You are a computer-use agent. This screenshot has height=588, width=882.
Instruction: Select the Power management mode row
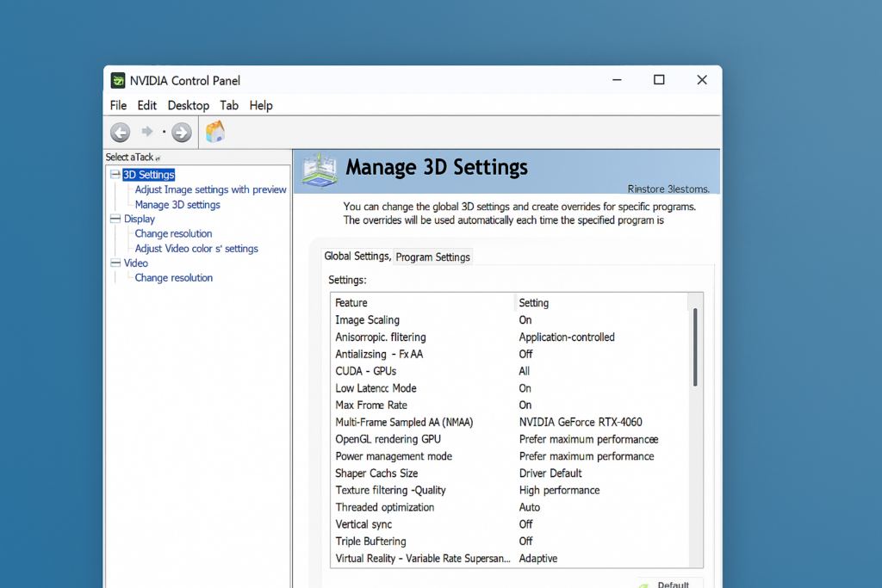tap(509, 456)
